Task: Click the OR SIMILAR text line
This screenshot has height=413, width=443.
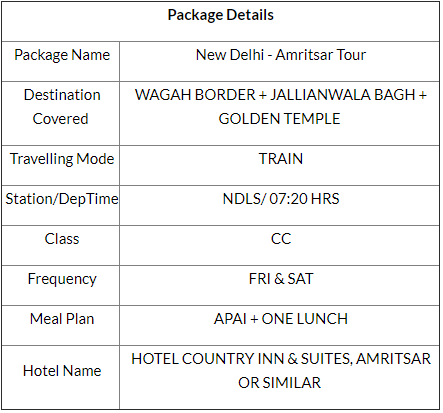Action: [x=279, y=383]
